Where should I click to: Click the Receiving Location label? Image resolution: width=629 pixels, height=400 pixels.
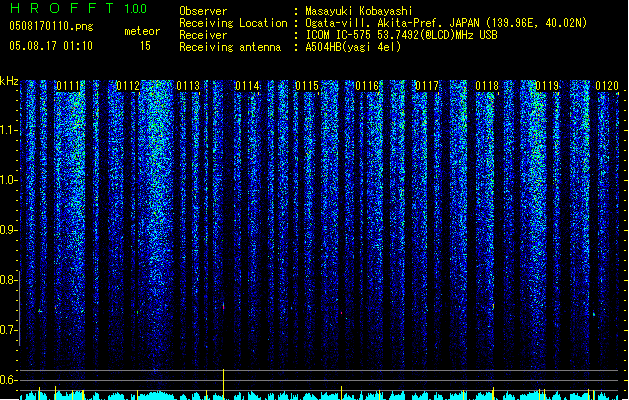pyautogui.click(x=233, y=23)
